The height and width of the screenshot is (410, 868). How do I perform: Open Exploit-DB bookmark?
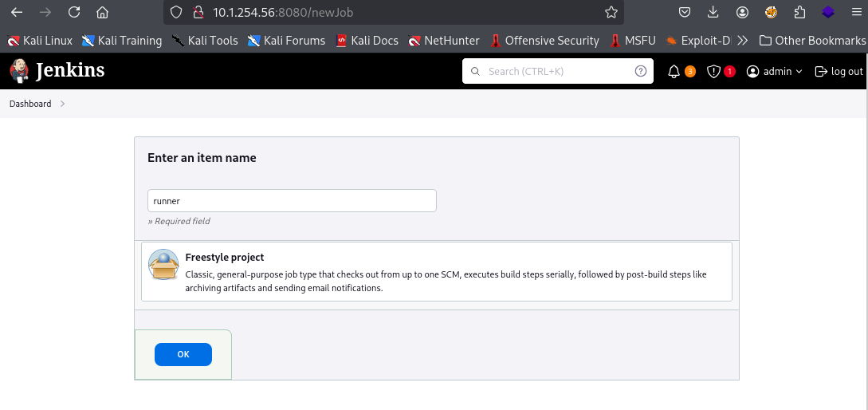(699, 41)
